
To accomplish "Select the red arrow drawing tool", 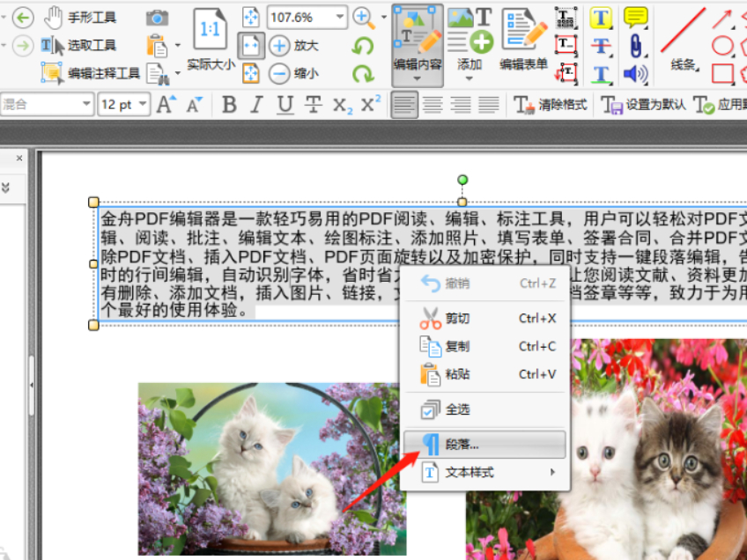I will [722, 18].
